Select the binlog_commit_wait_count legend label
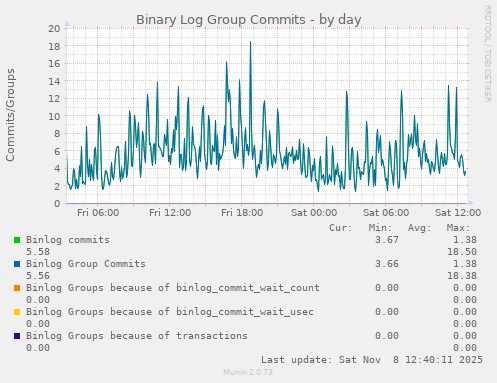The width and height of the screenshot is (497, 383). [173, 288]
